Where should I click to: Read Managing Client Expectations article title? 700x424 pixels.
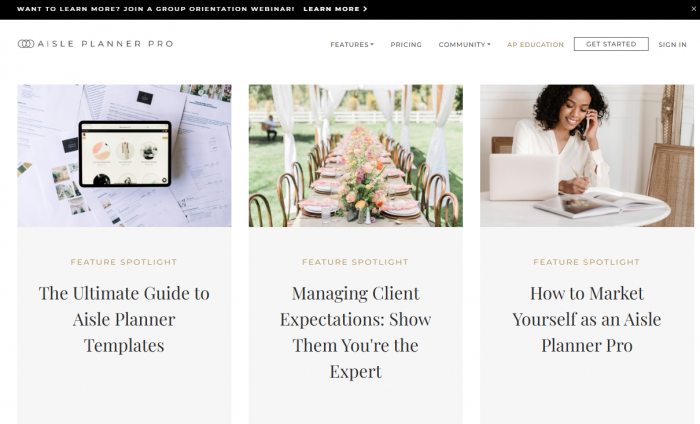point(356,333)
